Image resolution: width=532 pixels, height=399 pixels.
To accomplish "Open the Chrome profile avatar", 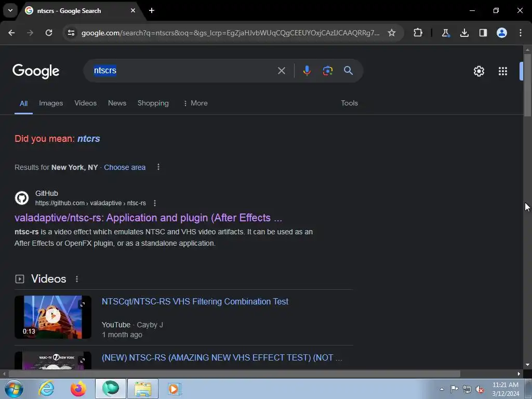I will (x=502, y=33).
